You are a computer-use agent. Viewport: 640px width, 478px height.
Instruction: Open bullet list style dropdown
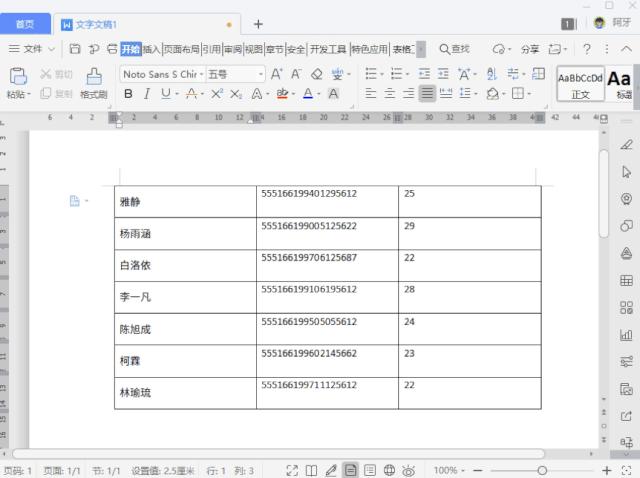click(x=382, y=74)
